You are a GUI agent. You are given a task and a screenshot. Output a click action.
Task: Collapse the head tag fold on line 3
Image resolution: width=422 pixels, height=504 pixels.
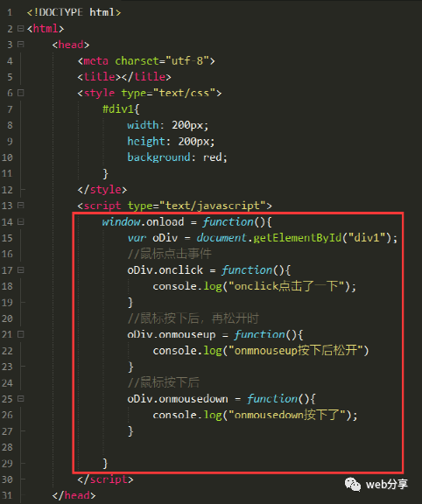click(21, 45)
